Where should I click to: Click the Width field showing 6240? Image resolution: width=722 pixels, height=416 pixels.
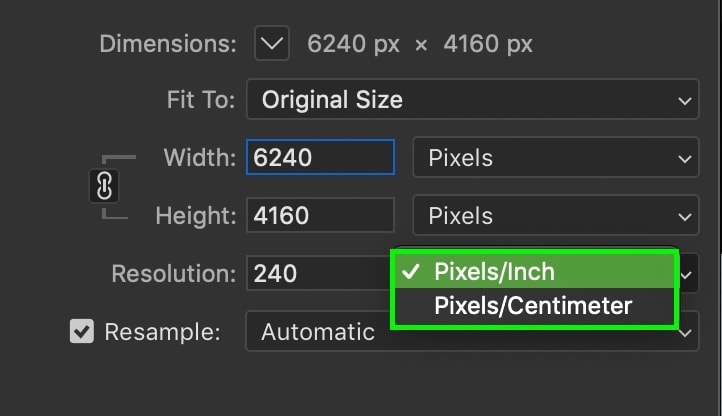[x=320, y=157]
